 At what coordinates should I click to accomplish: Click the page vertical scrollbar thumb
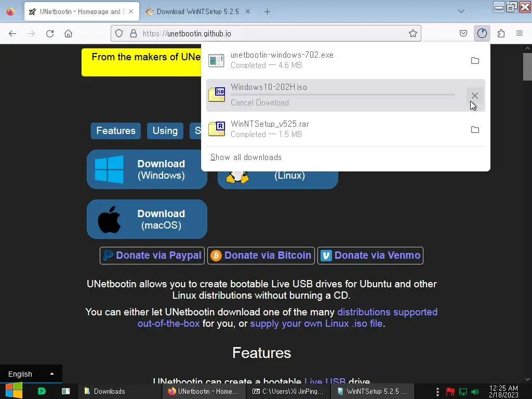click(527, 66)
